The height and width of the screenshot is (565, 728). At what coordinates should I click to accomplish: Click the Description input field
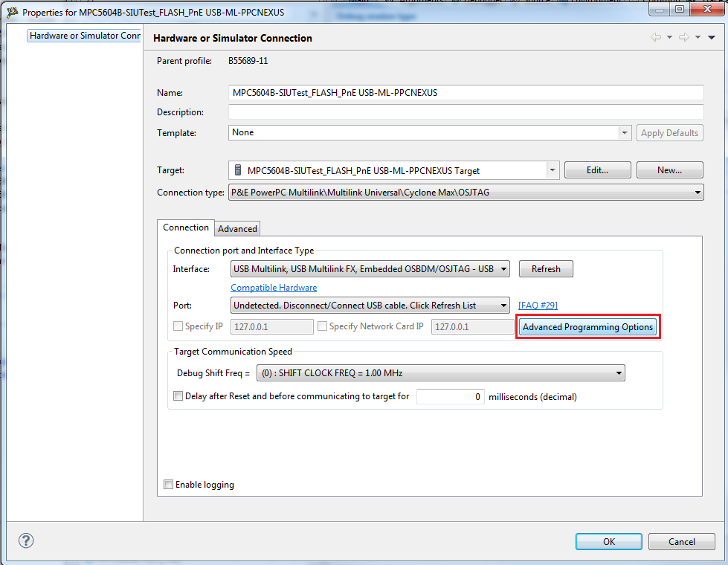[466, 112]
